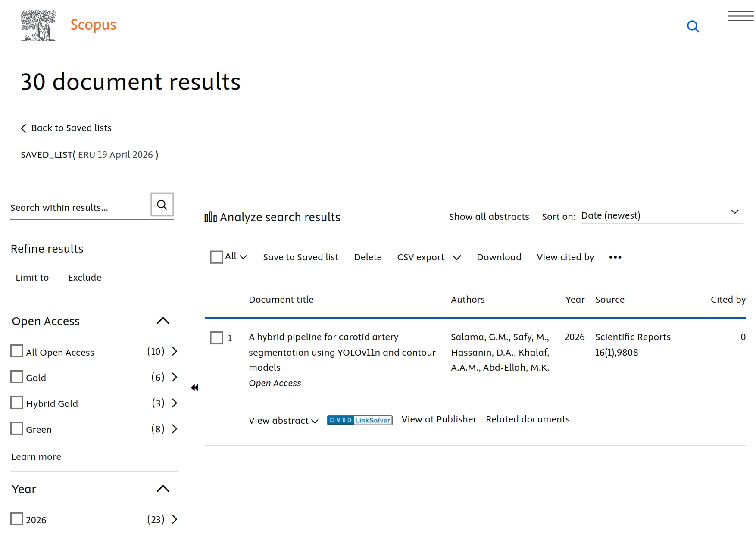Check the 2026 year filter
This screenshot has height=534, width=756.
click(17, 519)
